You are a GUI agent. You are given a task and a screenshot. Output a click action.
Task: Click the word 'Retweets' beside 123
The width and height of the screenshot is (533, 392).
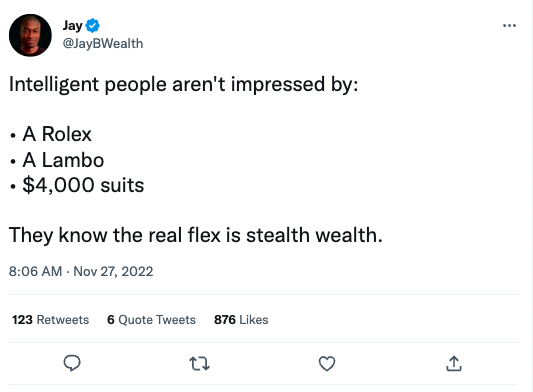click(63, 320)
